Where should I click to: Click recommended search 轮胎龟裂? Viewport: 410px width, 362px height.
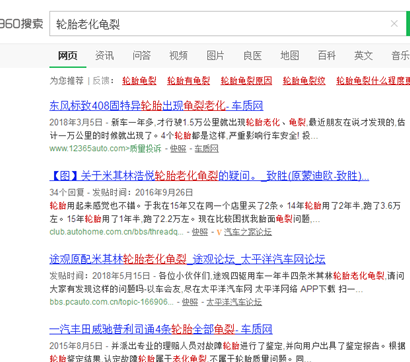coord(139,81)
